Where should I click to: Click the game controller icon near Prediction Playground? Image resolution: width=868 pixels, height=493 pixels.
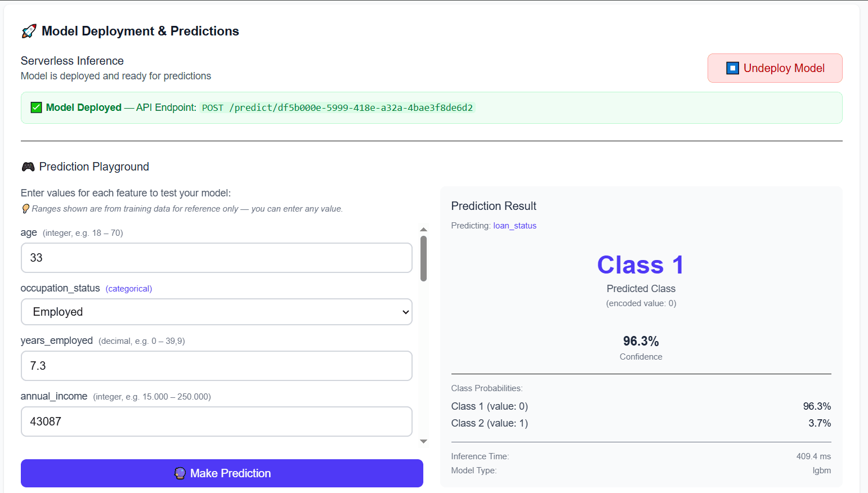tap(28, 166)
